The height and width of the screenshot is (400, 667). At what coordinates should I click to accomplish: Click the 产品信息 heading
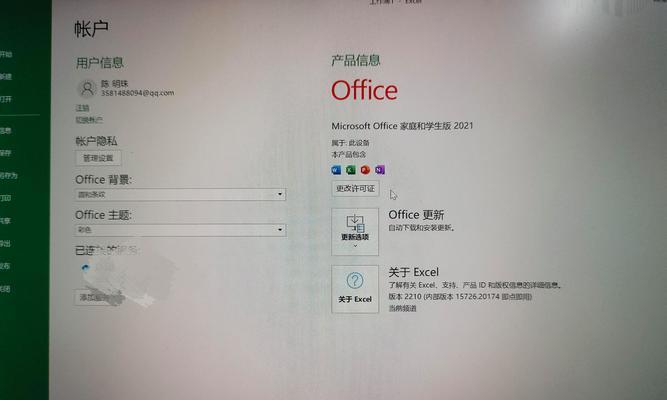point(356,60)
